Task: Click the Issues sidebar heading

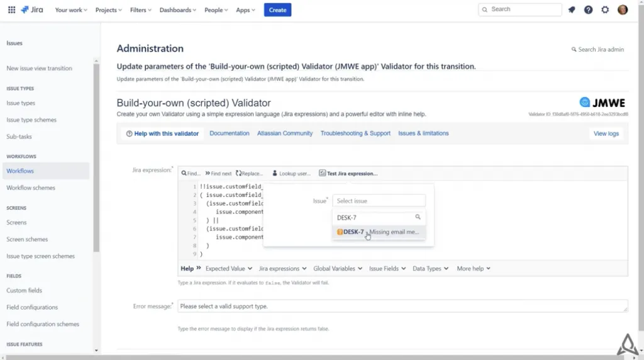Action: pyautogui.click(x=14, y=43)
